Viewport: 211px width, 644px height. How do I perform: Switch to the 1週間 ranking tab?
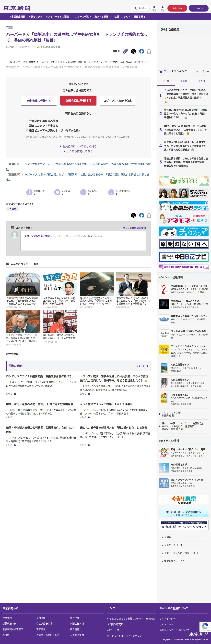tap(184, 81)
